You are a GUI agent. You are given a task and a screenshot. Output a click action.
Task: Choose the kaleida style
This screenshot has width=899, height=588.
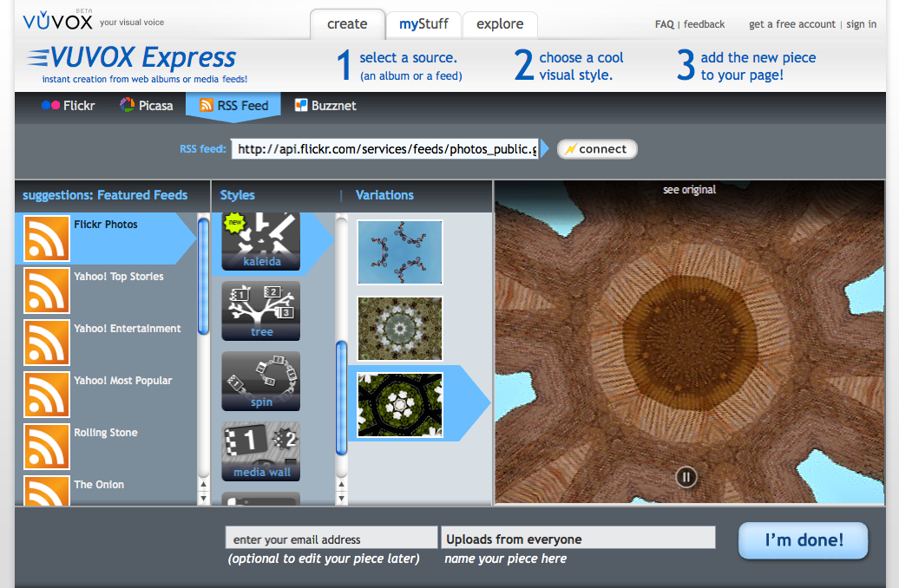point(261,241)
